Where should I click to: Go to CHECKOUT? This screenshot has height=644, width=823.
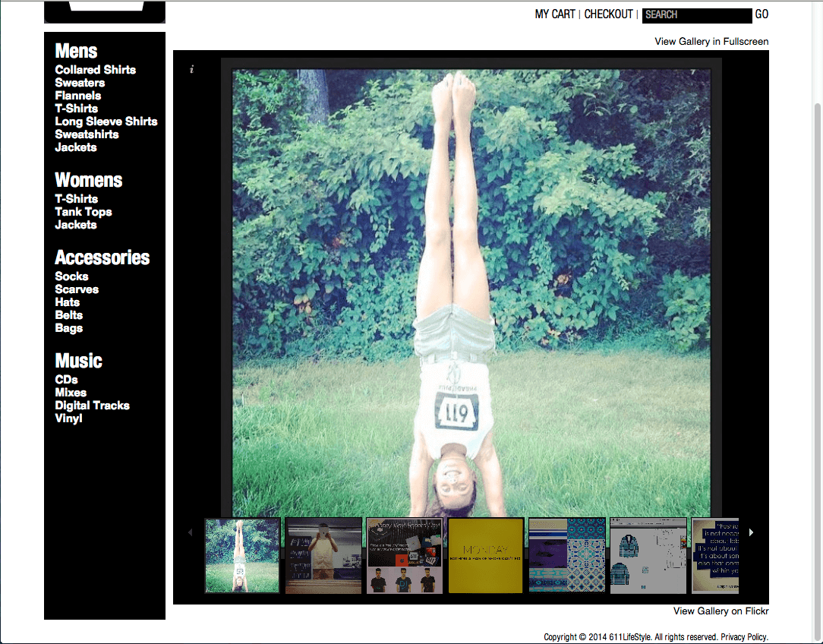point(608,14)
